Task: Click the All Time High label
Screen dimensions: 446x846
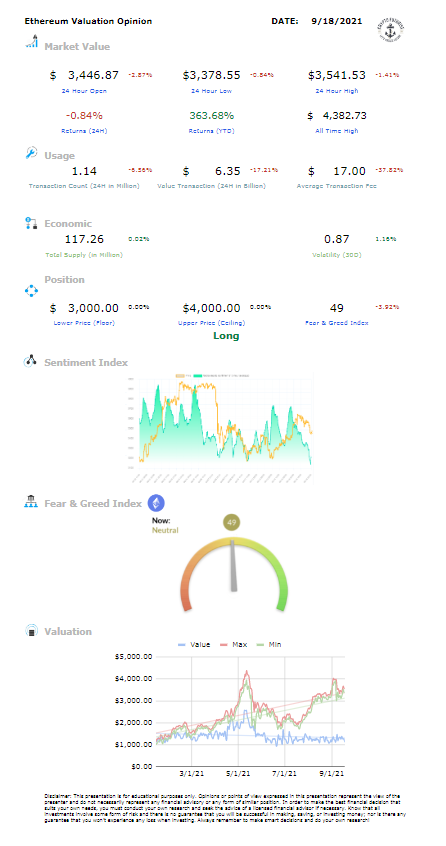Action: tap(337, 131)
